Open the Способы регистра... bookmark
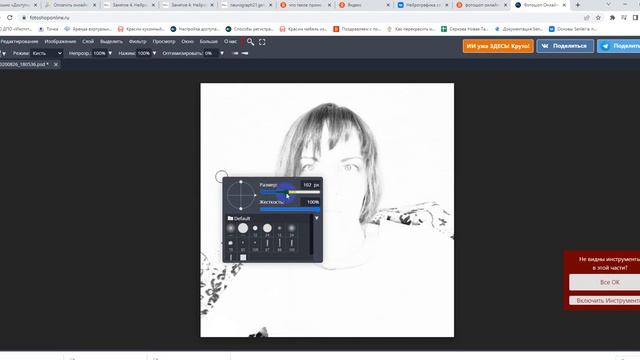 tap(249, 29)
